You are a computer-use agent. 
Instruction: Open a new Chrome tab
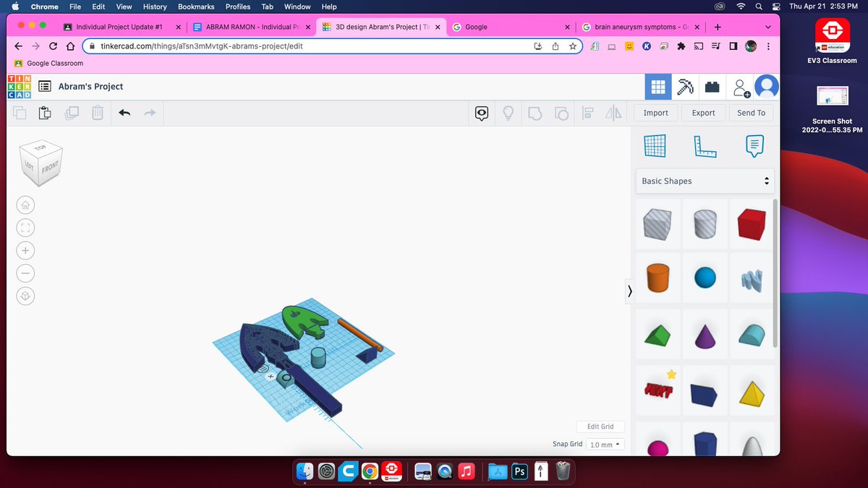click(717, 27)
